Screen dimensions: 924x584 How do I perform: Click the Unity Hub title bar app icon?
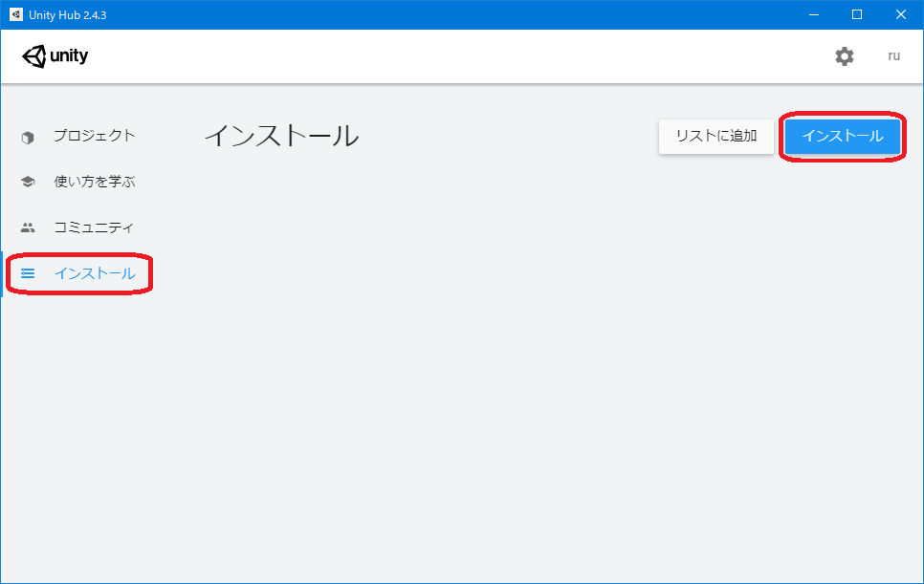[x=16, y=14]
